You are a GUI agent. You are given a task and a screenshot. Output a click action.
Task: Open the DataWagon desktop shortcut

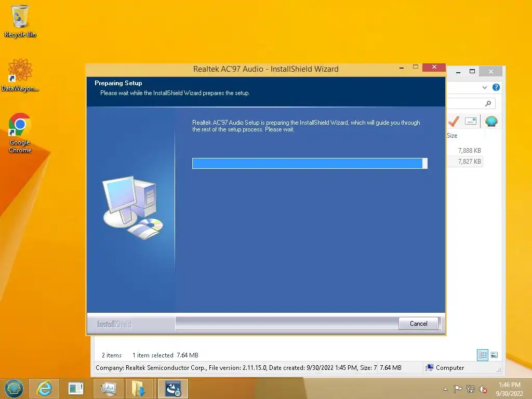[20, 75]
